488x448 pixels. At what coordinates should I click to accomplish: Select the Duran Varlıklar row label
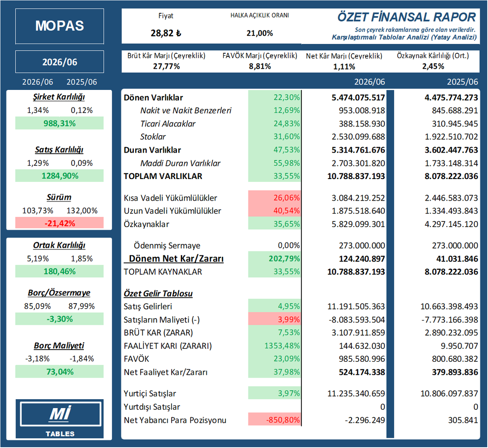tap(152, 150)
